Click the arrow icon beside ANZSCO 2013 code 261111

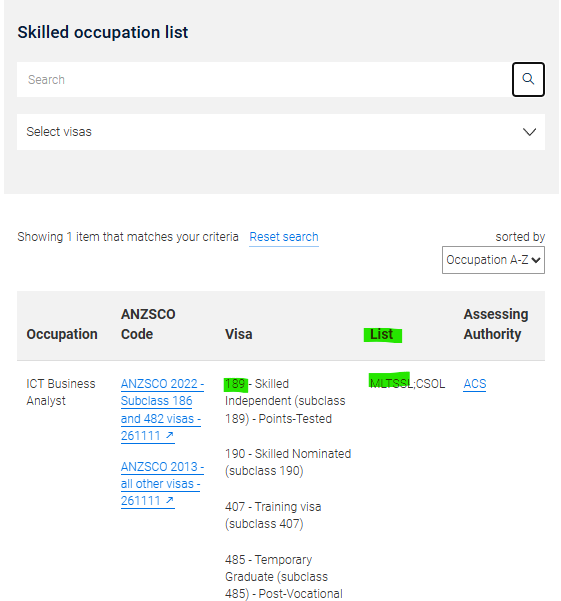pyautogui.click(x=170, y=500)
